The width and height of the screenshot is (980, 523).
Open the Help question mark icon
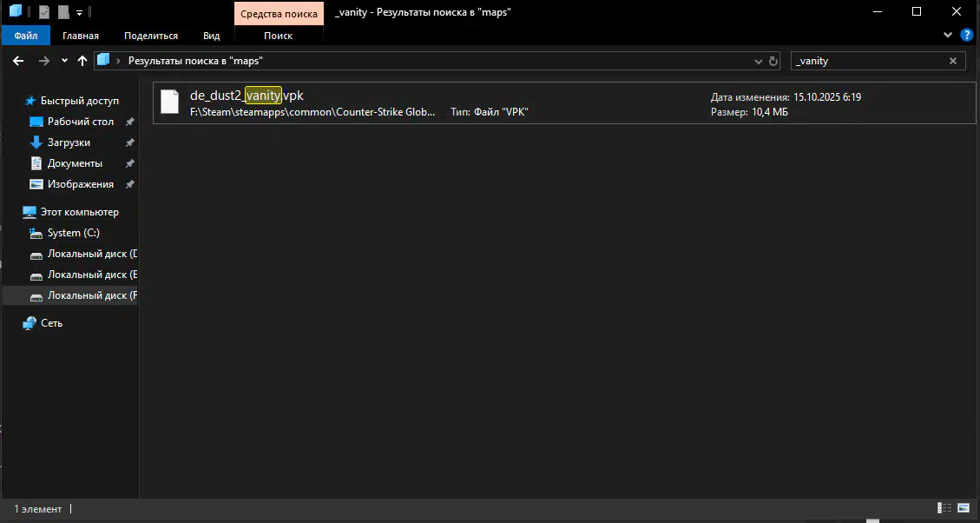coord(966,36)
